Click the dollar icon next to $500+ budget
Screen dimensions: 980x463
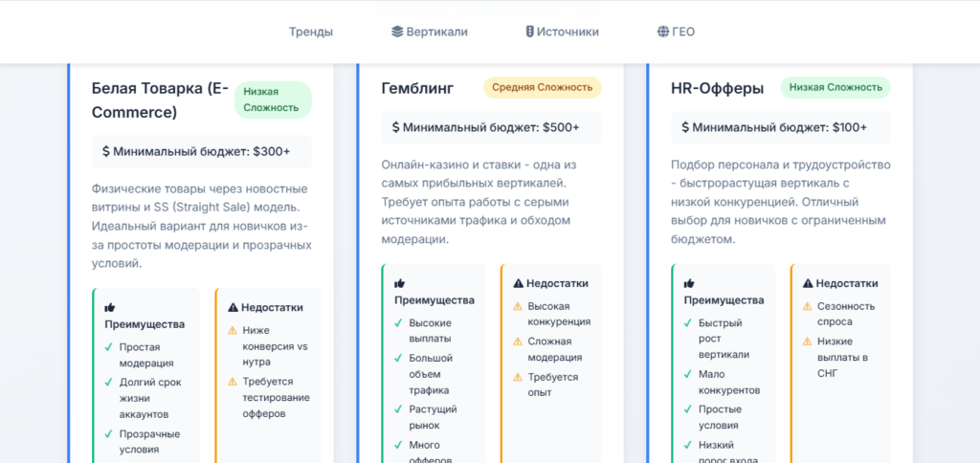click(396, 127)
